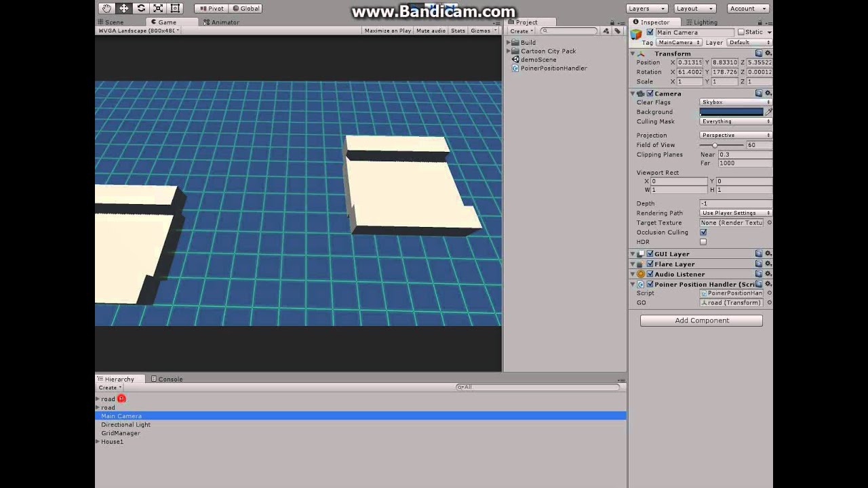
Task: Collapse the Transform component
Action: (x=633, y=54)
